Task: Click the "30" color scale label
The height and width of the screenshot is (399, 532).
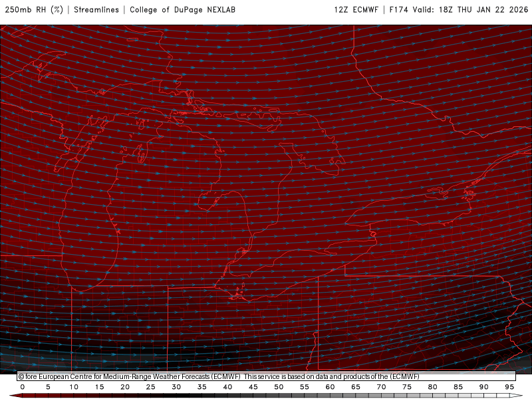Action: click(x=176, y=387)
